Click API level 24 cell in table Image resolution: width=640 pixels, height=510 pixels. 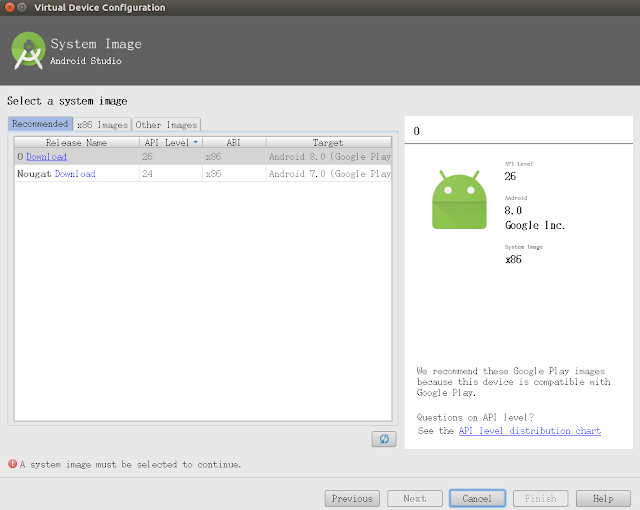pyautogui.click(x=171, y=174)
